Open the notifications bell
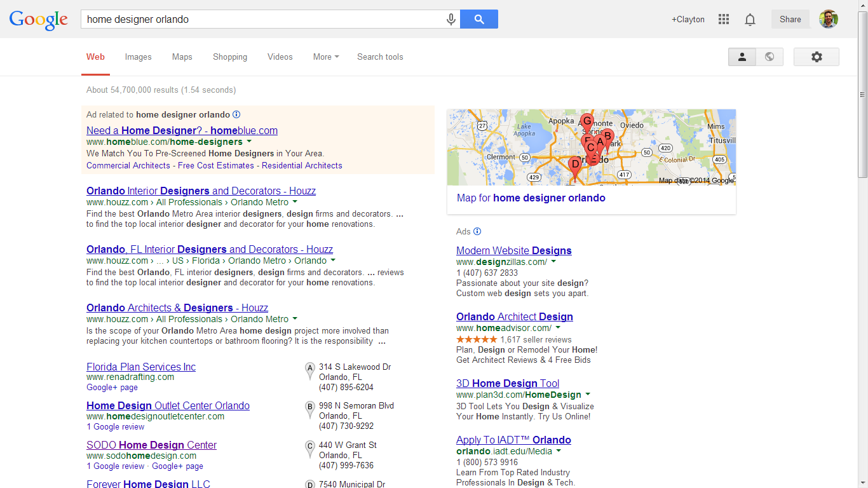This screenshot has height=488, width=868. (x=750, y=20)
